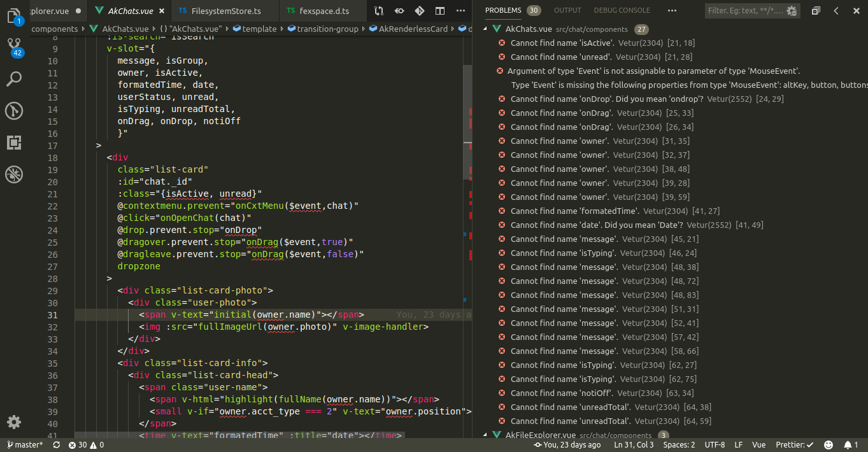Click the filter settings gear in filter box
This screenshot has width=868, height=452.
point(792,11)
